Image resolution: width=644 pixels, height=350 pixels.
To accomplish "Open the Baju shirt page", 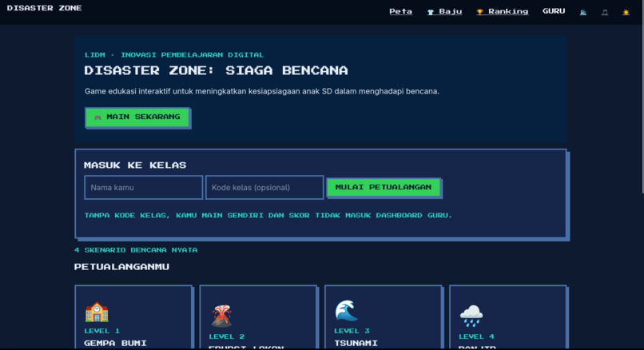I will pyautogui.click(x=444, y=11).
